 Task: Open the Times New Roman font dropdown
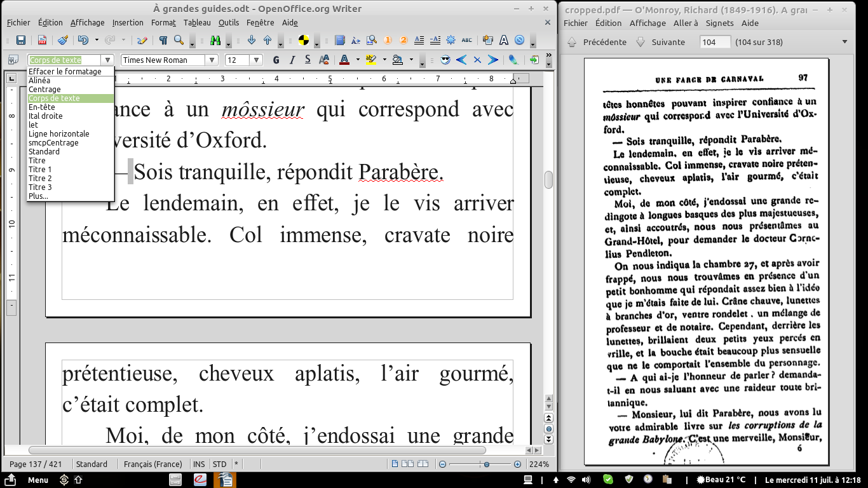[212, 60]
